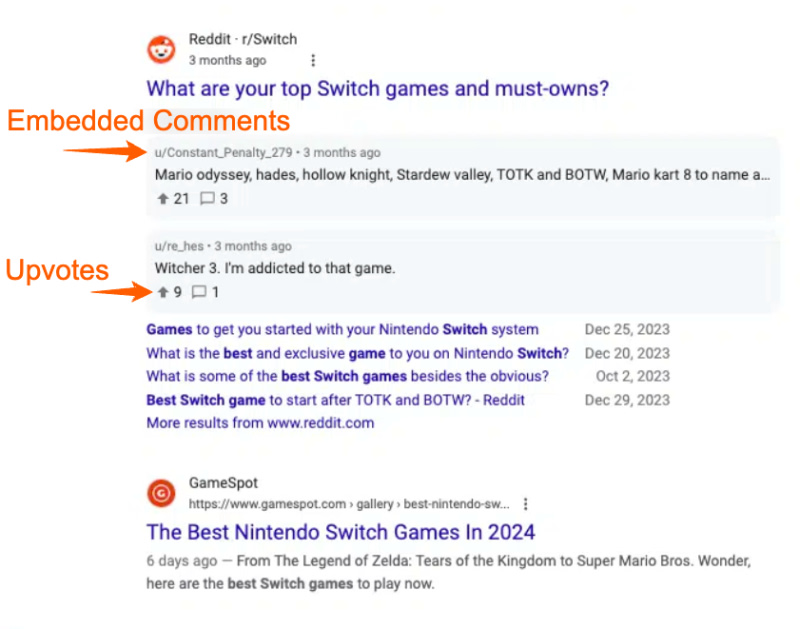Click the comment bubble icon showing 1
800x629 pixels.
pos(199,292)
